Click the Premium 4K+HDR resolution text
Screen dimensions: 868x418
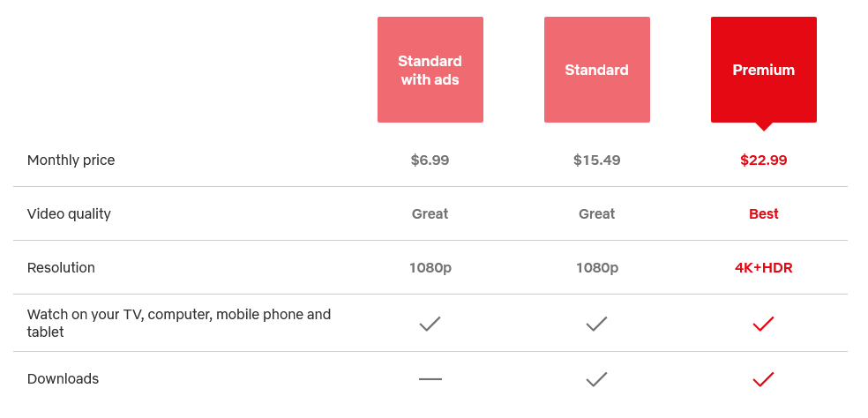pos(763,268)
